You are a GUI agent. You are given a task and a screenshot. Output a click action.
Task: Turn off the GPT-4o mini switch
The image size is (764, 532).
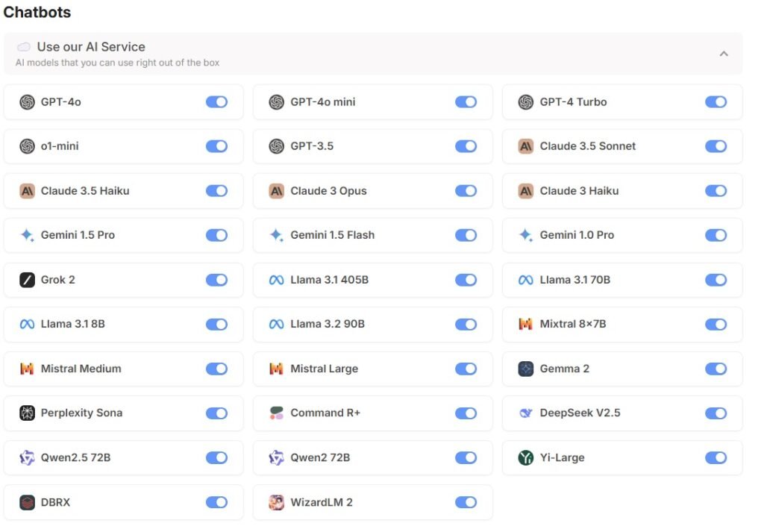tap(466, 101)
